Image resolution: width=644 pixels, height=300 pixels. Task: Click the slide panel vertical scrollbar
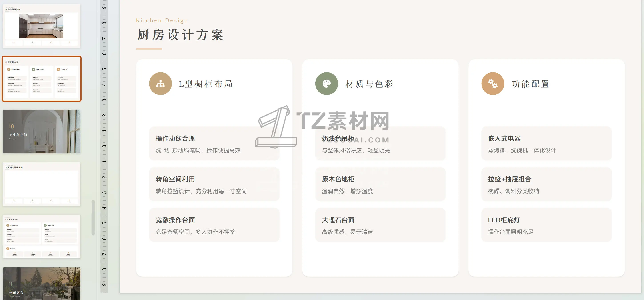93,218
